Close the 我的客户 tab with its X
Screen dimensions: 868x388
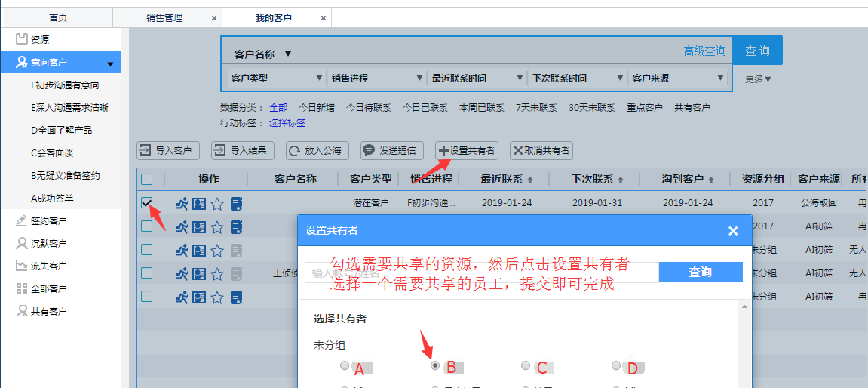(324, 18)
